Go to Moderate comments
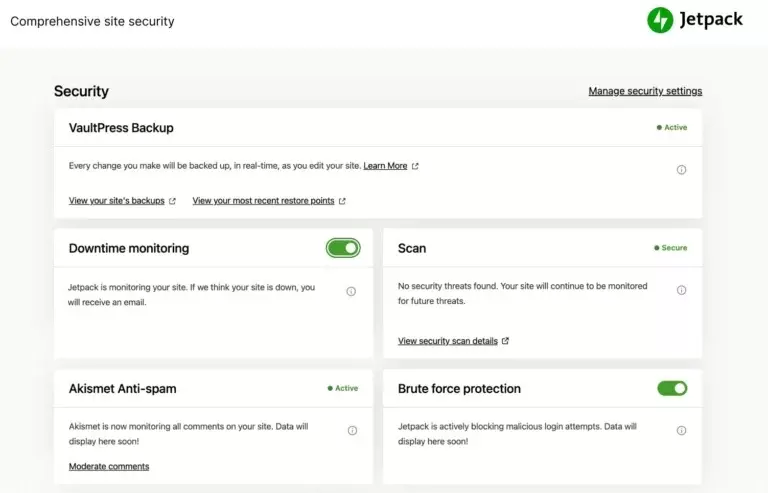Image resolution: width=768 pixels, height=493 pixels. point(109,467)
